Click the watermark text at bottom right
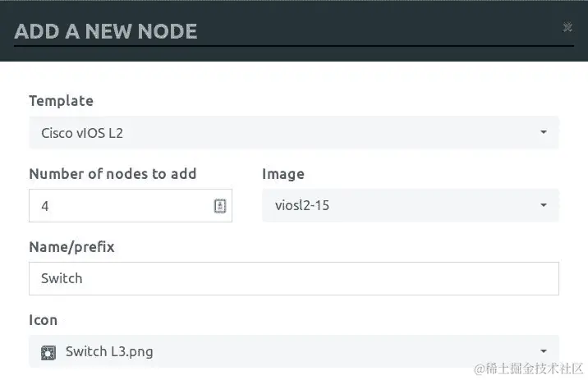The width and height of the screenshot is (588, 380). pyautogui.click(x=529, y=369)
